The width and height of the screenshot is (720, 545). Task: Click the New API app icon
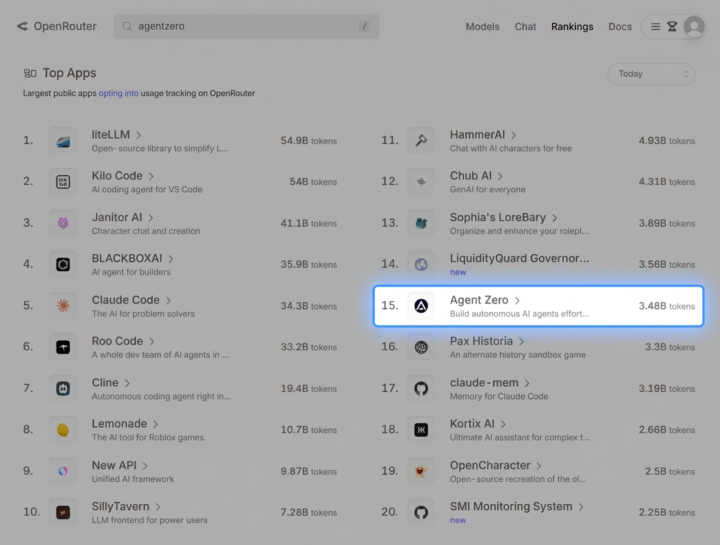(x=63, y=471)
